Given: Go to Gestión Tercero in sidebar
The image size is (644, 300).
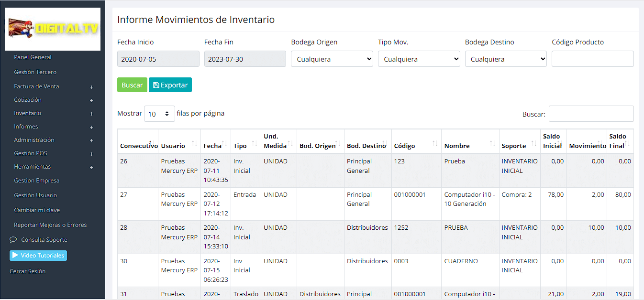Looking at the screenshot, I should tap(35, 72).
